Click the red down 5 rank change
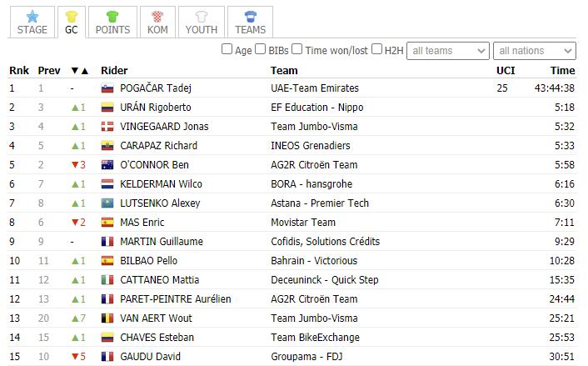 click(78, 356)
